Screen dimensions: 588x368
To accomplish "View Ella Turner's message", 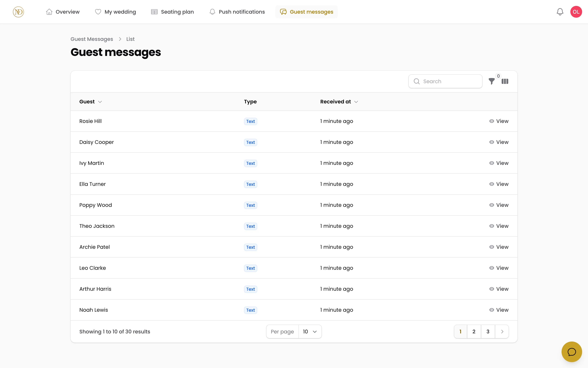I will pyautogui.click(x=499, y=184).
